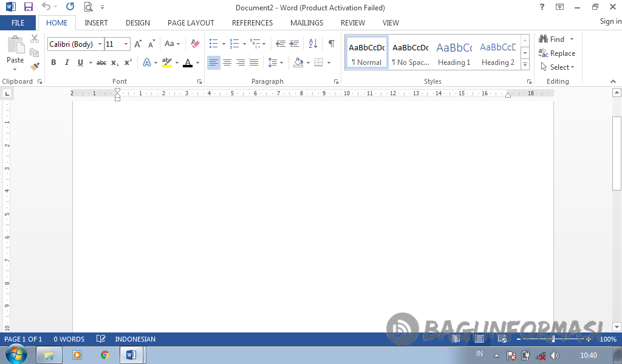Toggle the Show/Hide paragraph marks icon

[331, 43]
